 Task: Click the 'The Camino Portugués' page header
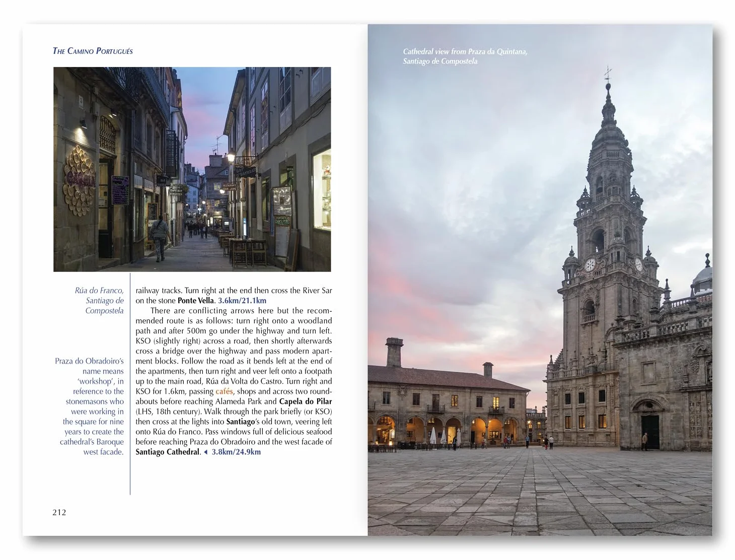(93, 51)
